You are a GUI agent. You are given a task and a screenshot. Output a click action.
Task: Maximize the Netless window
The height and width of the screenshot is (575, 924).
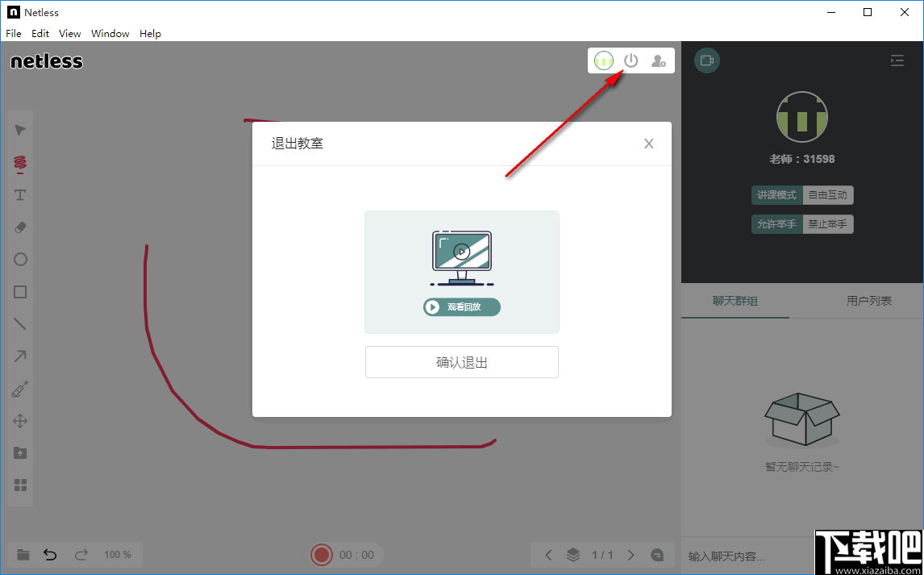pyautogui.click(x=868, y=12)
